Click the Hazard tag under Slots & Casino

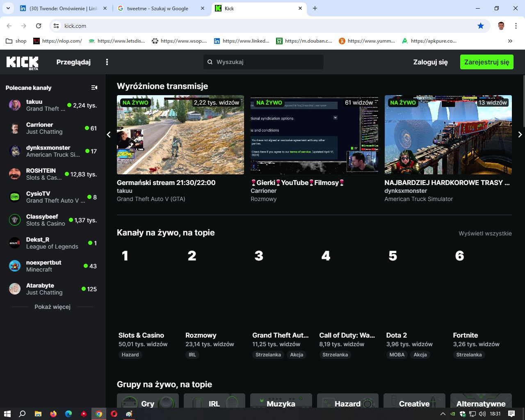[130, 355]
